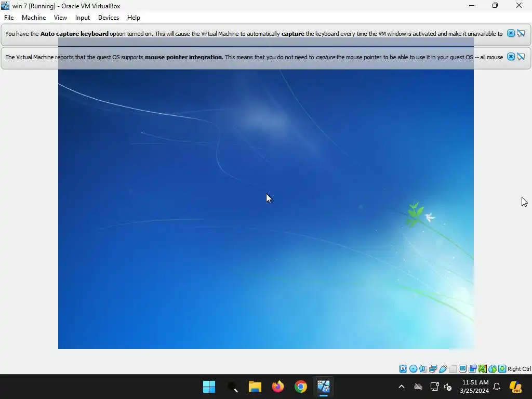Expand the hidden system tray icons

click(402, 387)
